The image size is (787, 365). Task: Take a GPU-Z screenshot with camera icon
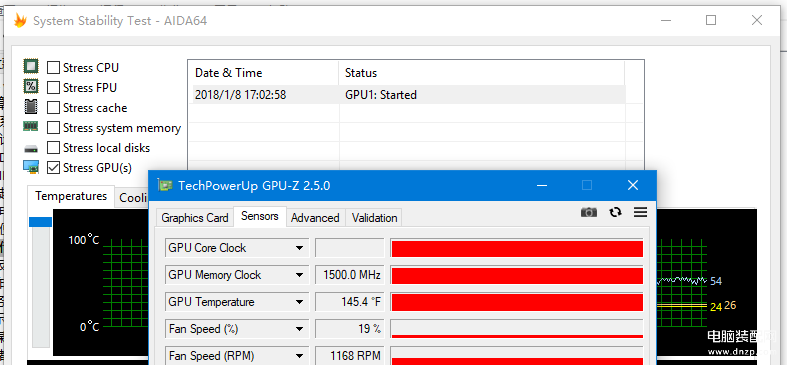[x=589, y=212]
